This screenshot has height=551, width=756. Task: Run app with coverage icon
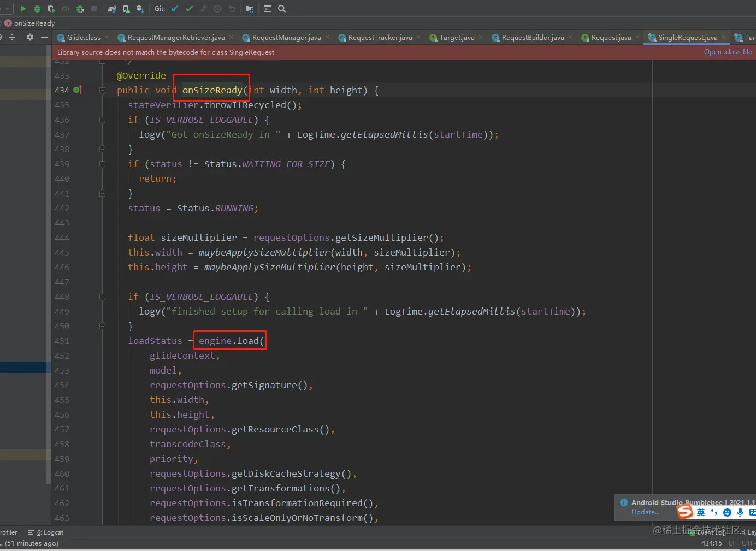[x=51, y=9]
